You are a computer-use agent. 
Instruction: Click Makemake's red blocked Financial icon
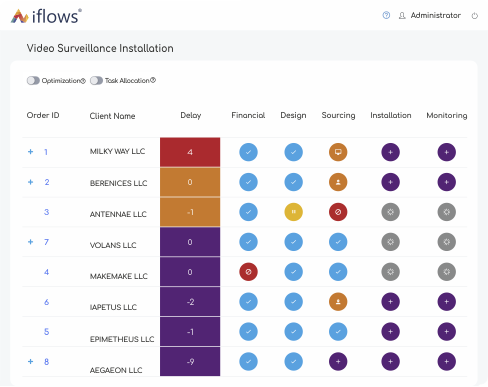(248, 272)
